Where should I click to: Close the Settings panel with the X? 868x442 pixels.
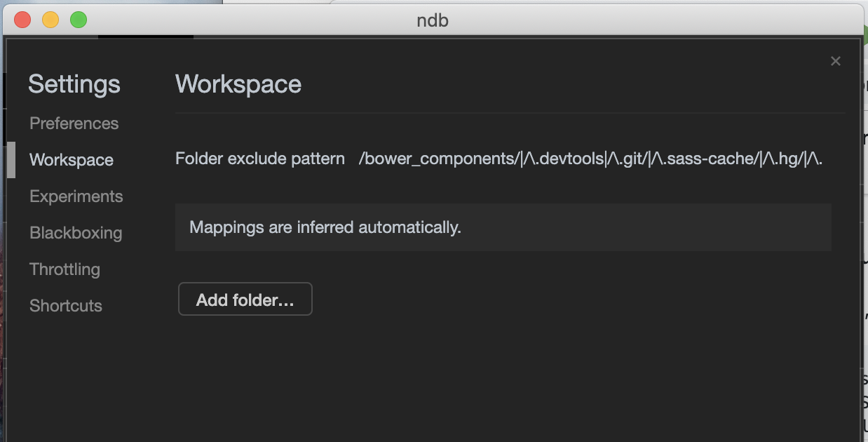(x=835, y=61)
